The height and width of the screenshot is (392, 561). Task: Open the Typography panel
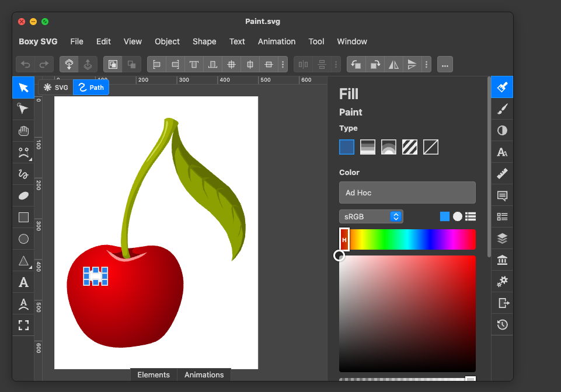coord(501,152)
